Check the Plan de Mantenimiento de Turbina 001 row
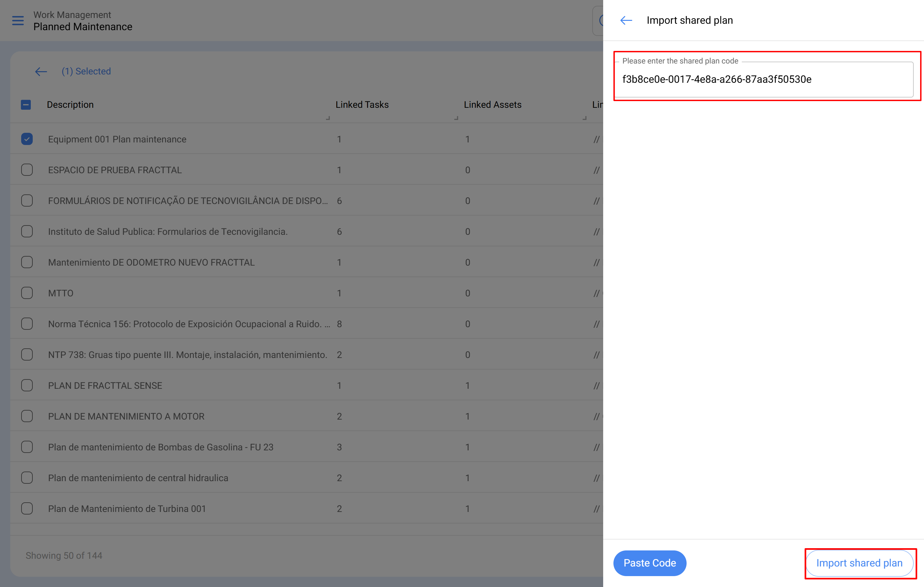The width and height of the screenshot is (924, 587). coord(27,508)
